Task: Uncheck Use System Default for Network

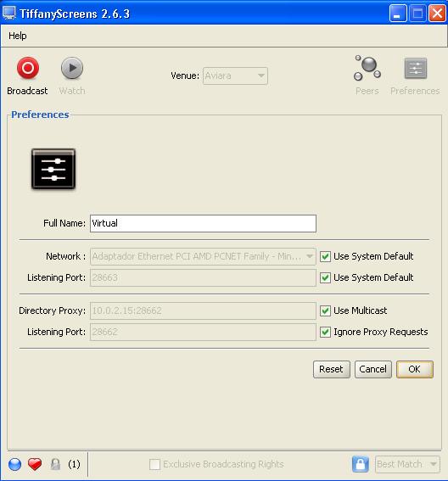Action: 325,256
